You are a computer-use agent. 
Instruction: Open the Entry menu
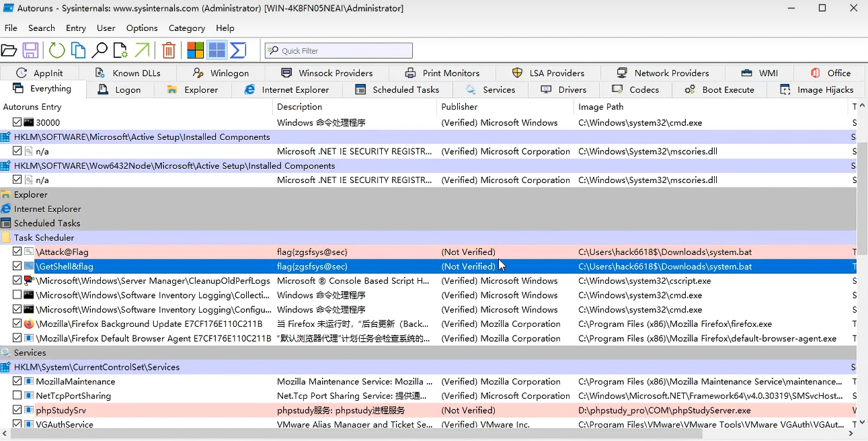(76, 28)
